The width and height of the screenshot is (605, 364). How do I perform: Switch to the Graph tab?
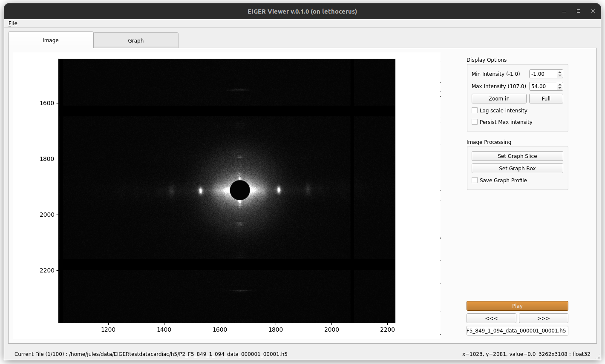(136, 40)
